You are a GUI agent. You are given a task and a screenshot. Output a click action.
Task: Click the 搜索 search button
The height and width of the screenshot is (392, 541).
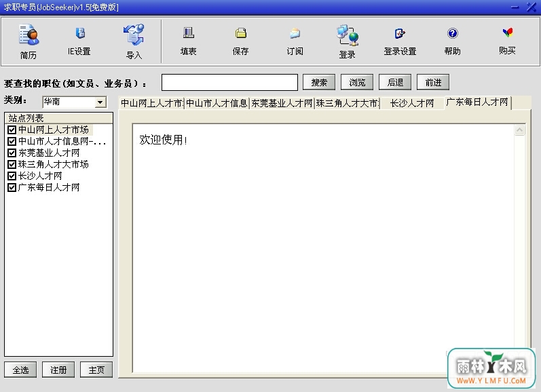(x=319, y=82)
